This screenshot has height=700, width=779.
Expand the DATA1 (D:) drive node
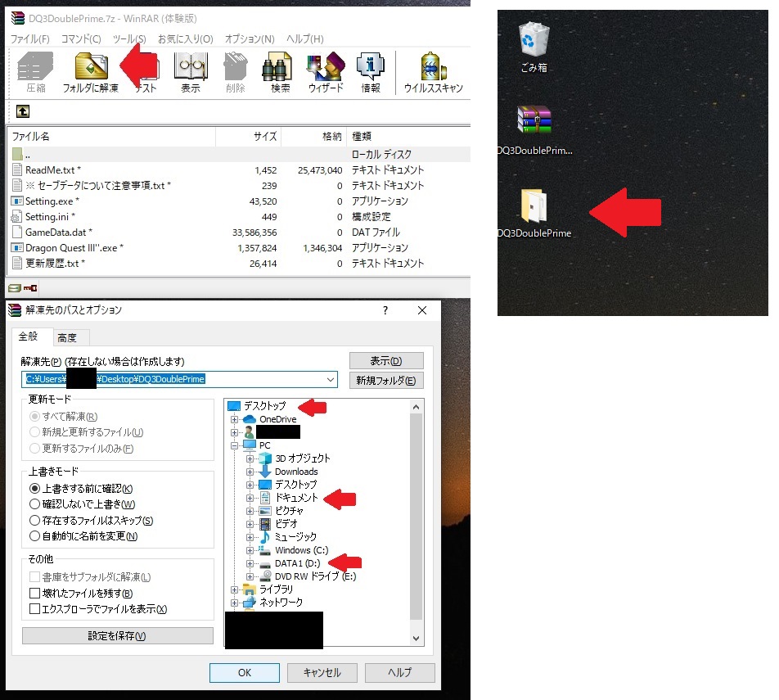250,563
